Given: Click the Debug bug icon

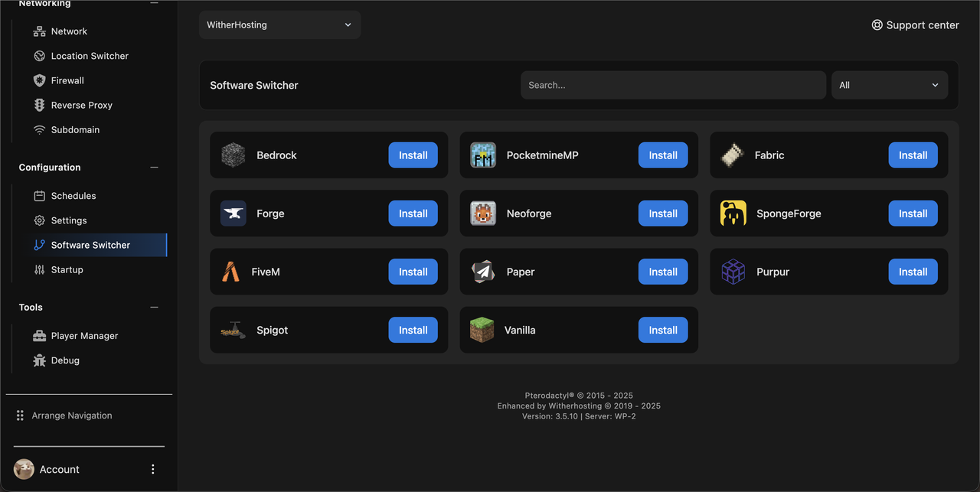Looking at the screenshot, I should click(x=39, y=360).
